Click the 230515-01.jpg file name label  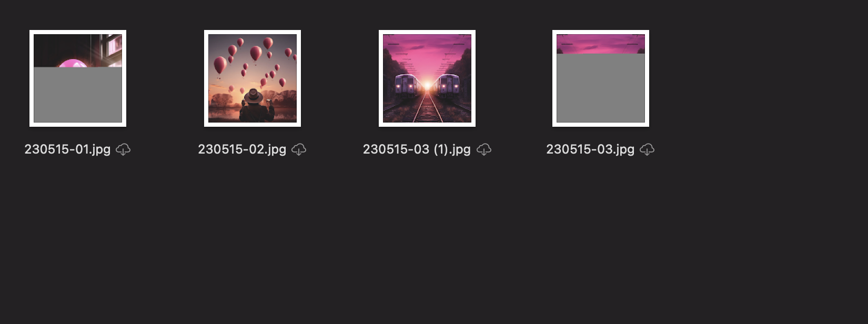coord(67,149)
